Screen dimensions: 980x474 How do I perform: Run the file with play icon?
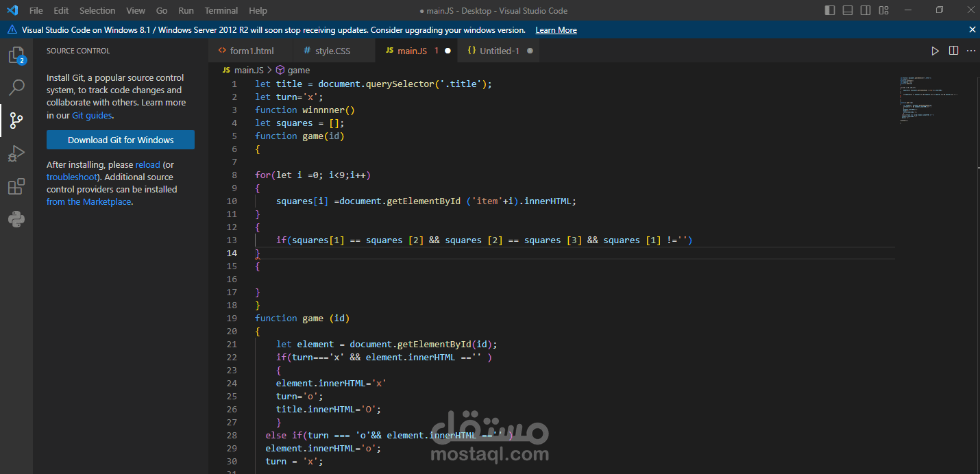coord(935,51)
